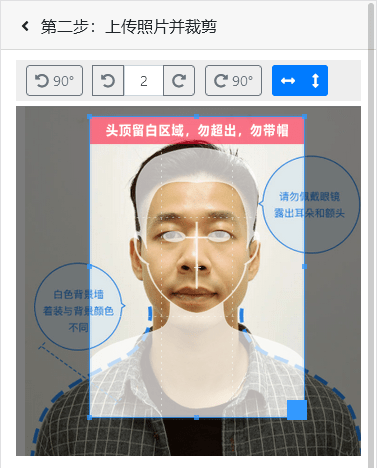Click the '第二步：上传照片并裁剪' heading

tap(129, 27)
